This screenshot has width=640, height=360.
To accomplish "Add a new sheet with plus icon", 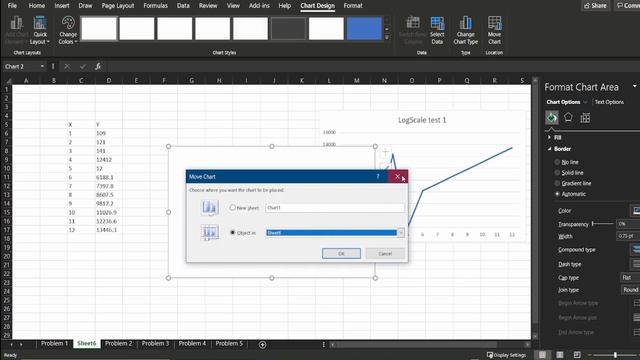I will pyautogui.click(x=262, y=344).
